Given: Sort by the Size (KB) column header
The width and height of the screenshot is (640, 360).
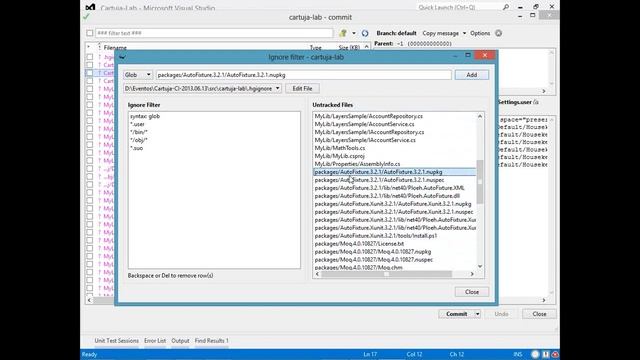Looking at the screenshot, I should (349, 48).
